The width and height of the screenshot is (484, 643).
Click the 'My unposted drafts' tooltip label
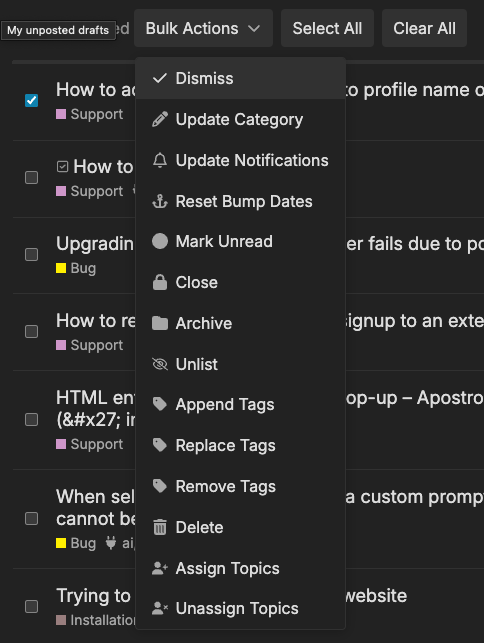coord(58,30)
